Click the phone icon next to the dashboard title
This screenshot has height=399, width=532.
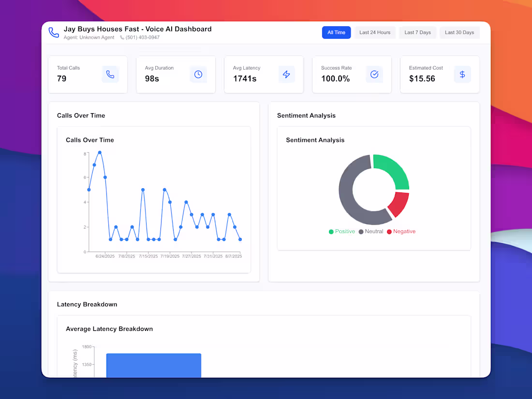[x=54, y=32]
